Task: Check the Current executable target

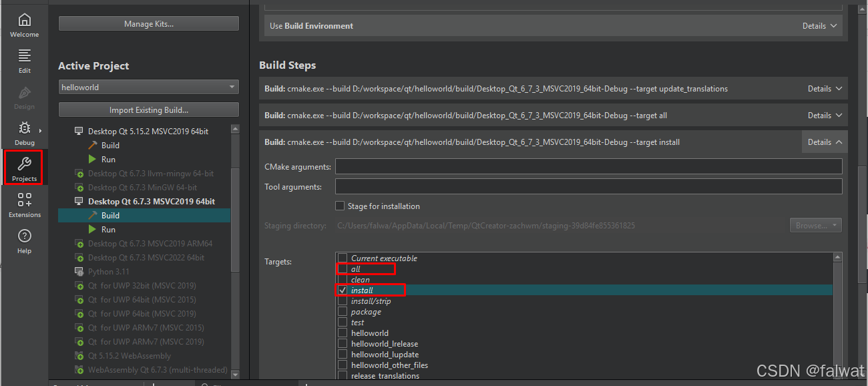Action: pyautogui.click(x=343, y=258)
